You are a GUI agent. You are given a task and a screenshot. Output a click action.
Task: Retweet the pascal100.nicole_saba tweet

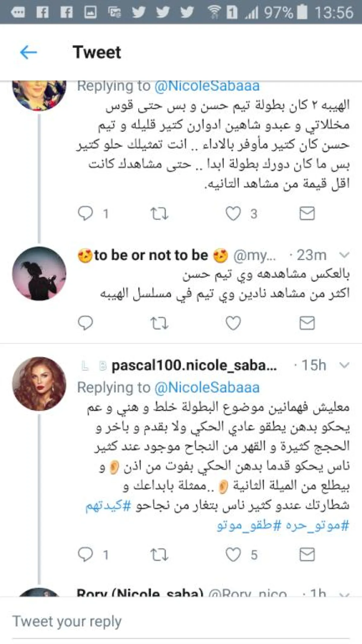coord(159,555)
